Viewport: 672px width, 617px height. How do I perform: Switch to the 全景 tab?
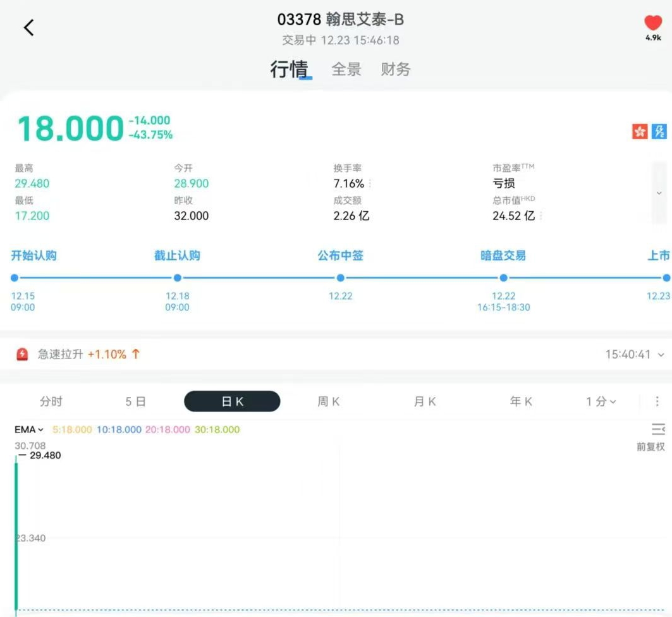(x=346, y=70)
